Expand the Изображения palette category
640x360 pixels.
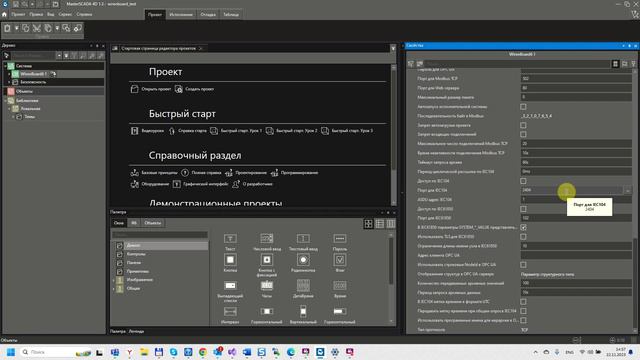114,280
